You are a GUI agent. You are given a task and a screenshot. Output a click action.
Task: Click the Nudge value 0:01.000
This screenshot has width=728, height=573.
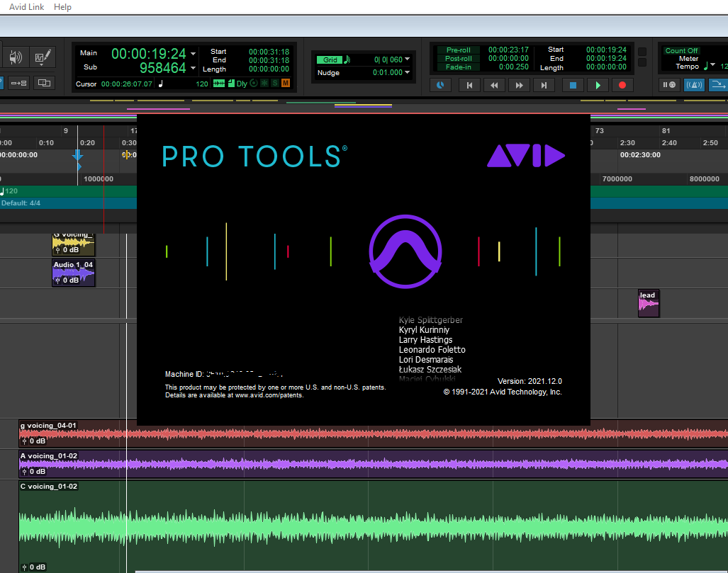tap(387, 72)
